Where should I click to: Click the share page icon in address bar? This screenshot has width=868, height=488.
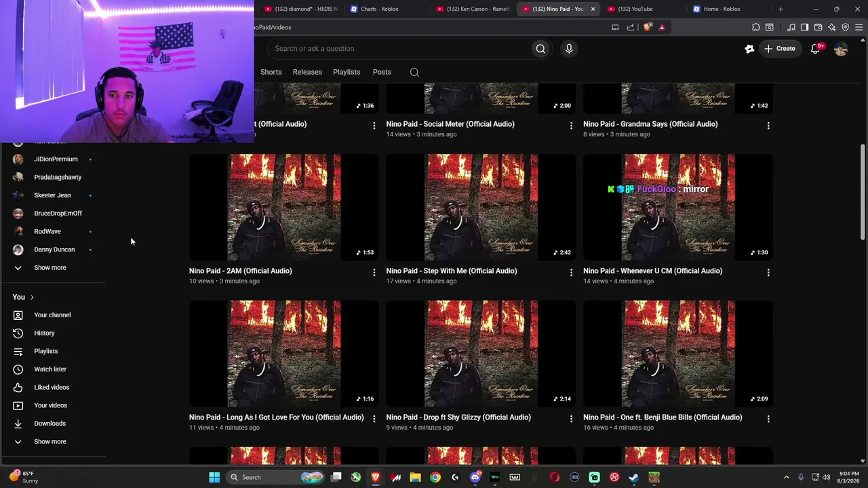click(631, 27)
